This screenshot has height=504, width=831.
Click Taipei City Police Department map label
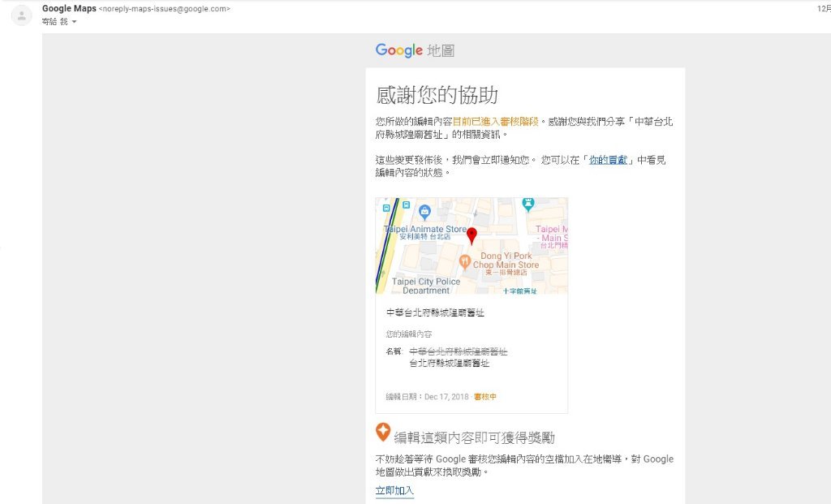tap(426, 286)
